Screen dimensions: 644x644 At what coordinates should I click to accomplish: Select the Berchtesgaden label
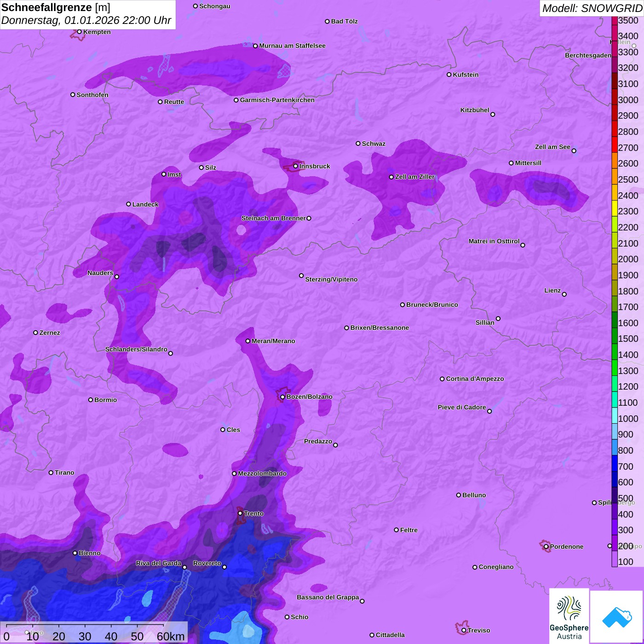pyautogui.click(x=588, y=55)
